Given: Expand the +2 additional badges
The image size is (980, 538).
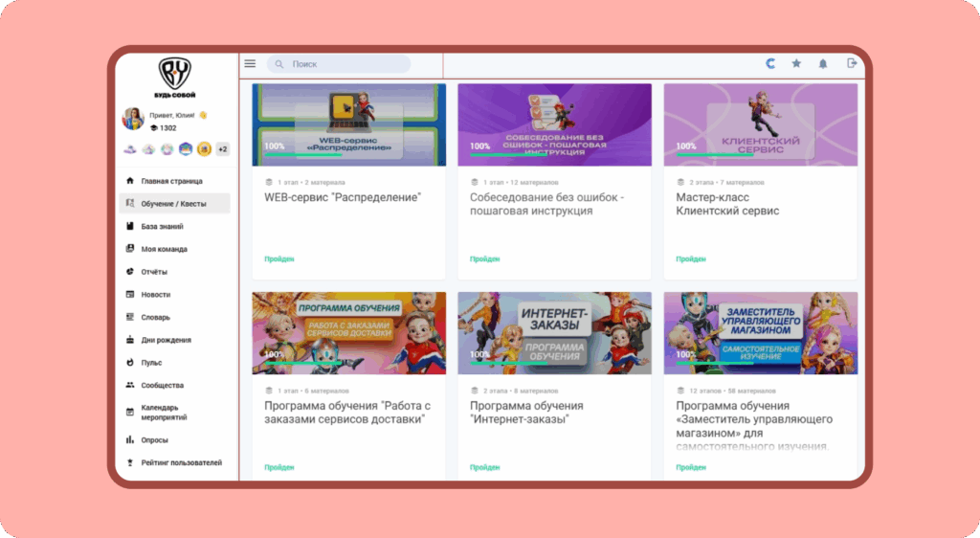Looking at the screenshot, I should coord(222,149).
